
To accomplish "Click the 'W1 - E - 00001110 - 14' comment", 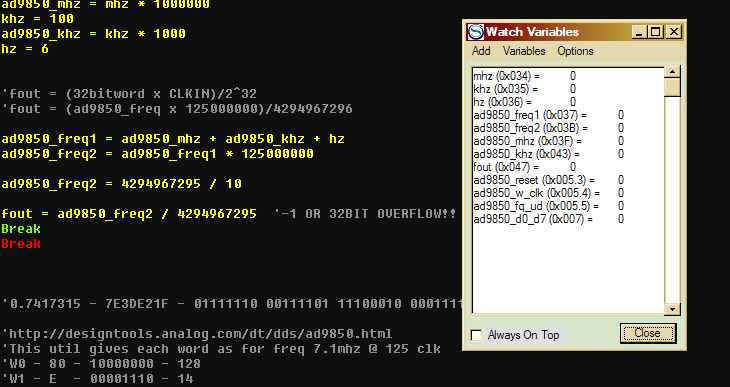I will coord(98,378).
